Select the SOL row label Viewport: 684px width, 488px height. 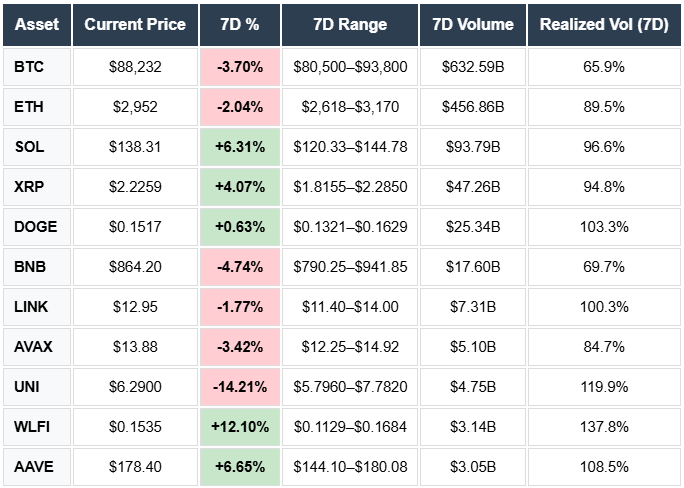(x=30, y=147)
